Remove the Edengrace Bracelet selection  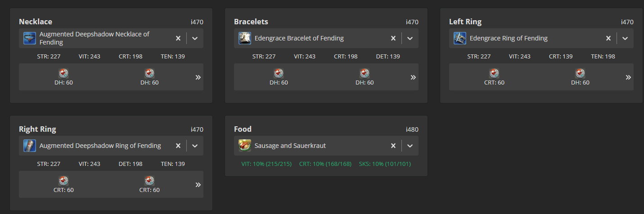point(393,38)
